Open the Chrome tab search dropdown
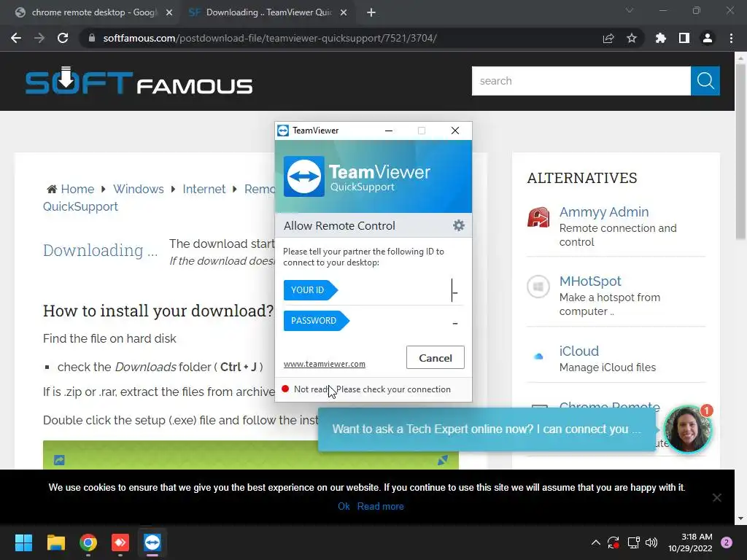The image size is (747, 560). point(630,10)
